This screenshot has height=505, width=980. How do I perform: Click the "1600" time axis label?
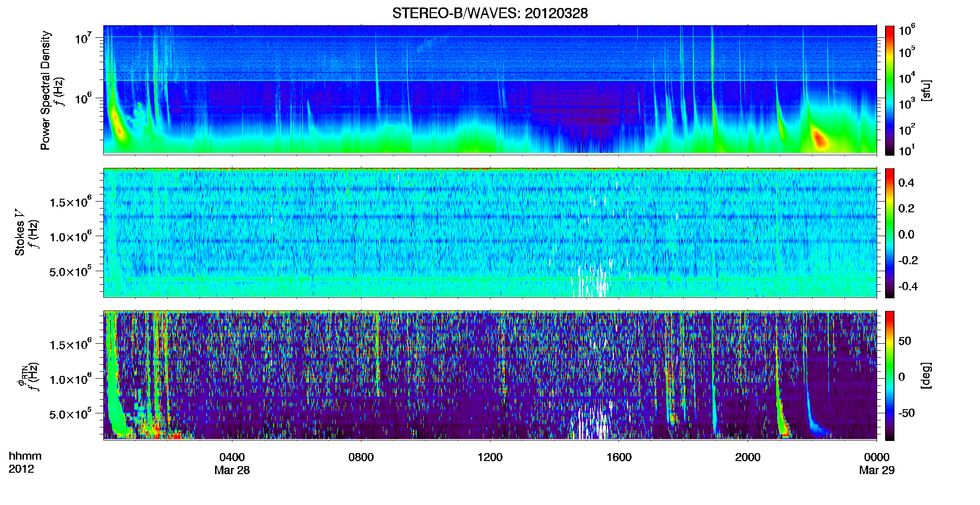(x=619, y=457)
